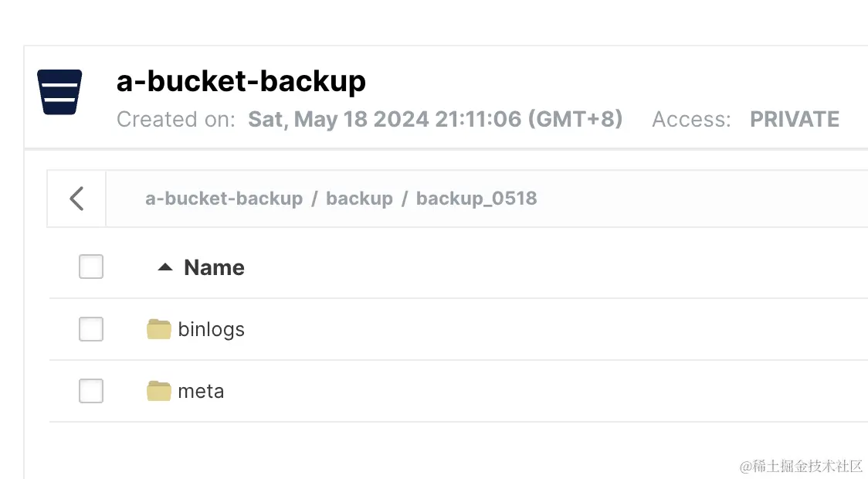Toggle the select-all checkbox in header row
Image resolution: width=868 pixels, height=479 pixels.
pyautogui.click(x=91, y=267)
